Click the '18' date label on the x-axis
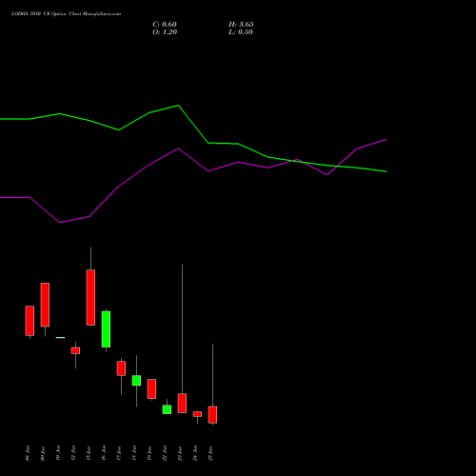Screen dimensions: 476x476 tap(134, 453)
